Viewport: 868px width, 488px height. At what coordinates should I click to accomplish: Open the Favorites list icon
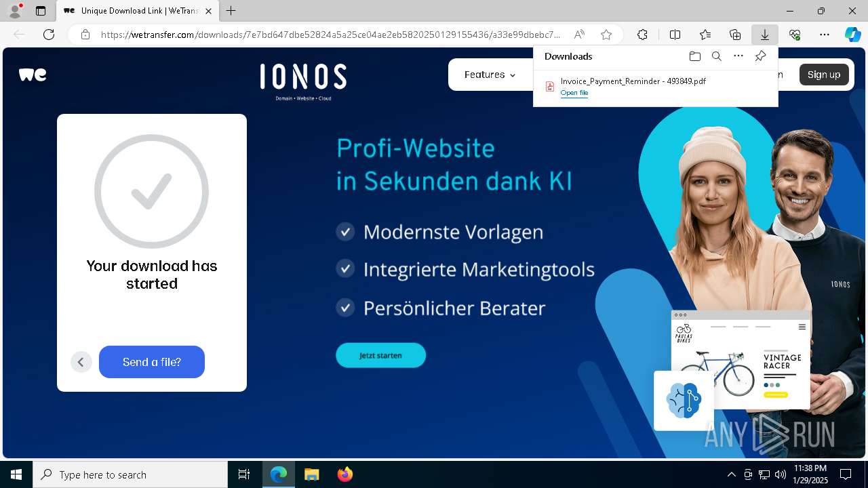(705, 35)
